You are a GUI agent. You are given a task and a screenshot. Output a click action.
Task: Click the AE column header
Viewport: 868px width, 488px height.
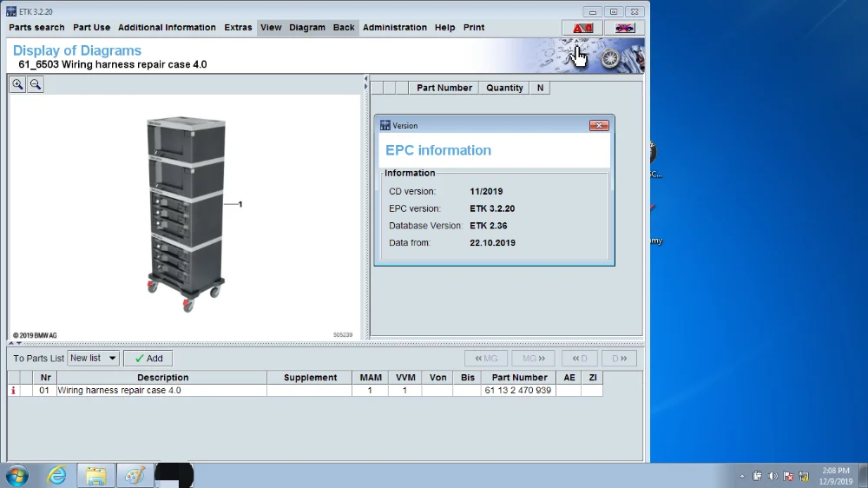coord(569,377)
